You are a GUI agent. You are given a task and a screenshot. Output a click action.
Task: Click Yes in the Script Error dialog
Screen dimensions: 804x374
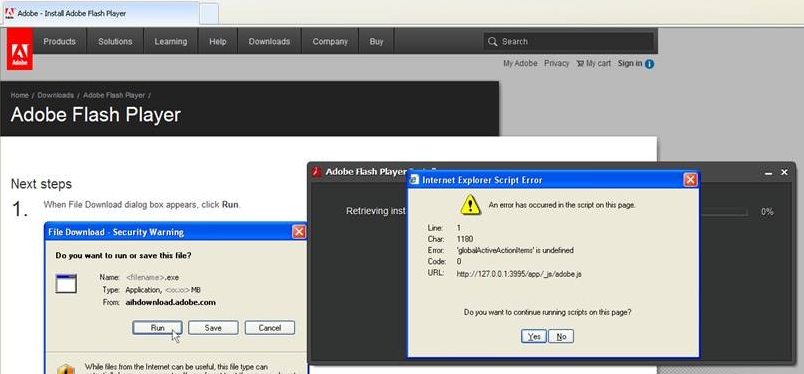click(534, 337)
